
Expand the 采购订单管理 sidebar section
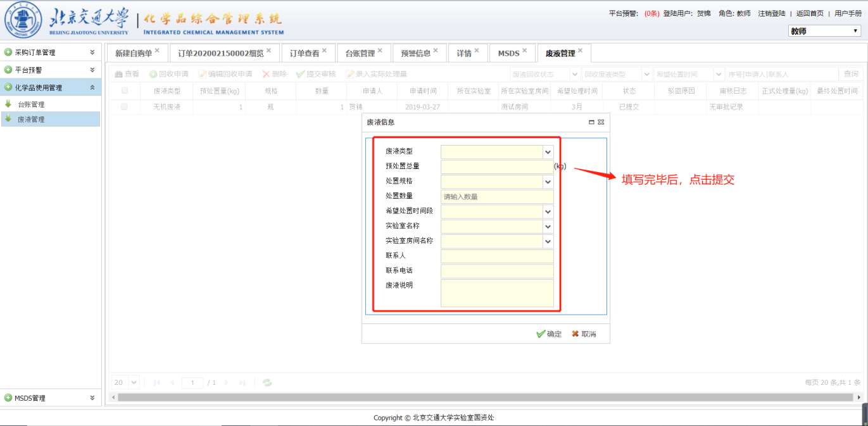(x=92, y=53)
